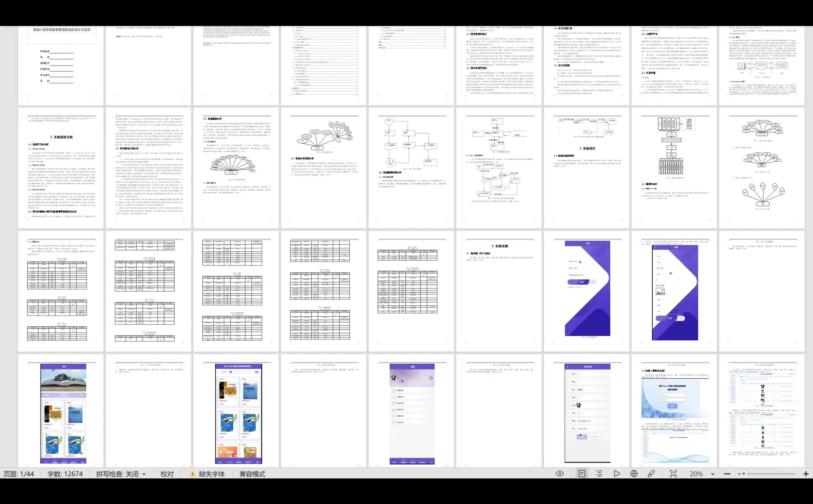Adjust the zoom slider handle
The height and width of the screenshot is (504, 813).
click(743, 474)
